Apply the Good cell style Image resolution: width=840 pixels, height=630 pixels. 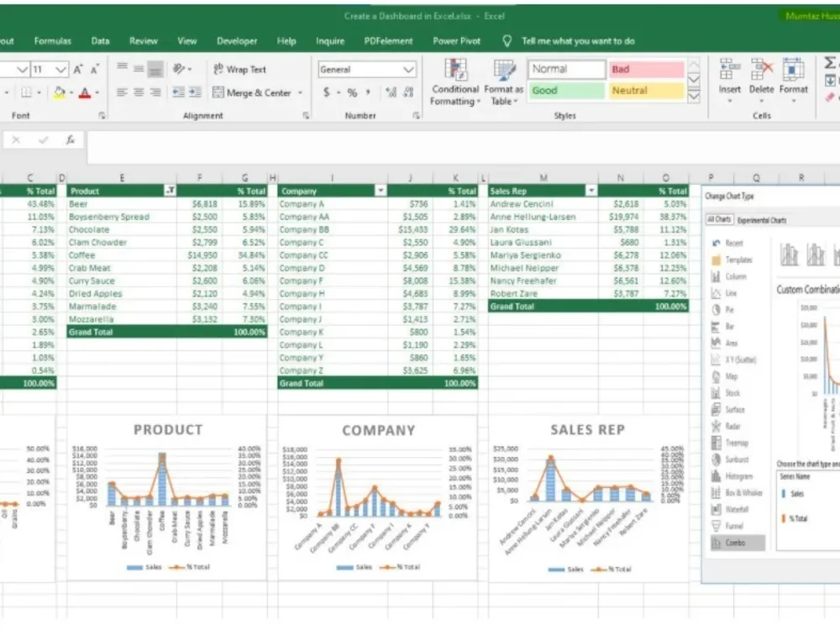click(x=565, y=88)
